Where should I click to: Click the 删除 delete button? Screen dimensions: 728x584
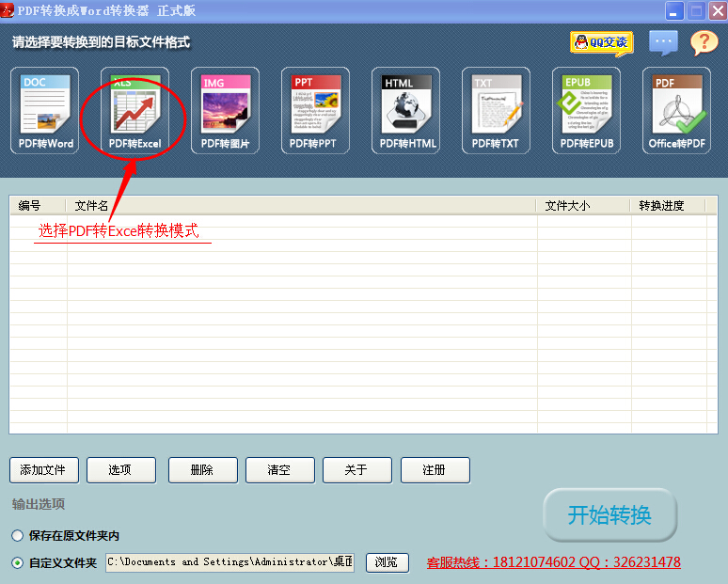203,470
